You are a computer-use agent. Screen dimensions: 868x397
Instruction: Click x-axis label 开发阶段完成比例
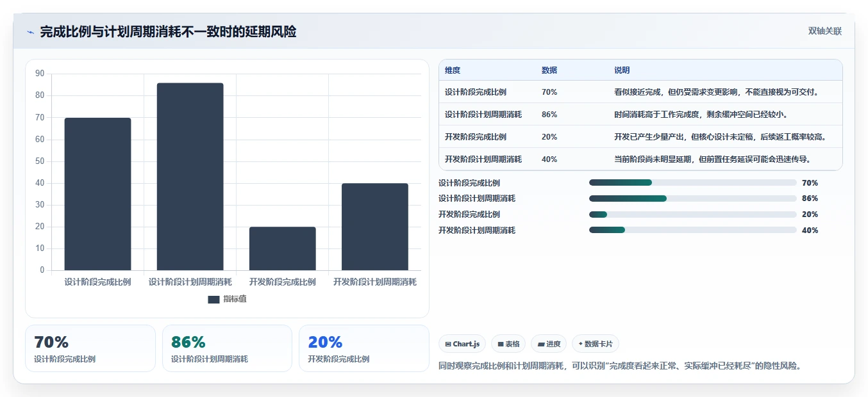[x=283, y=282]
